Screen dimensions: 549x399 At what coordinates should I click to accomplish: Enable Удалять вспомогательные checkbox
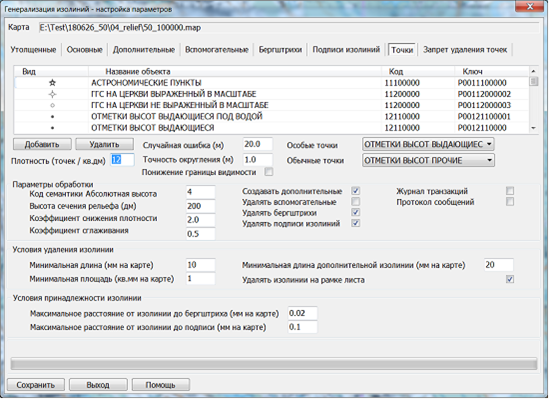pos(355,202)
